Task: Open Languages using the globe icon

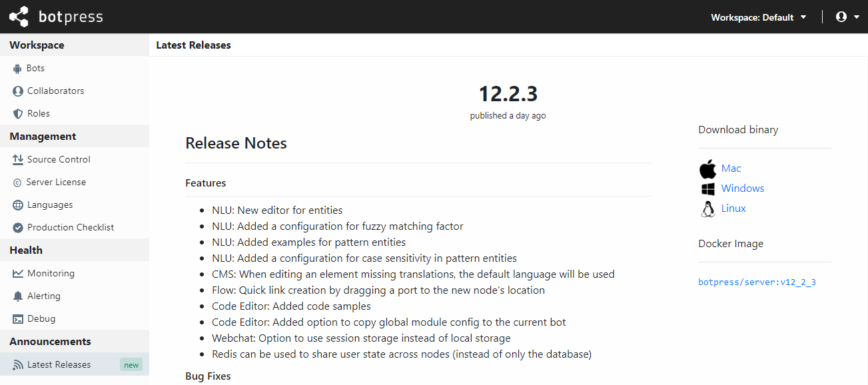Action: tap(16, 204)
